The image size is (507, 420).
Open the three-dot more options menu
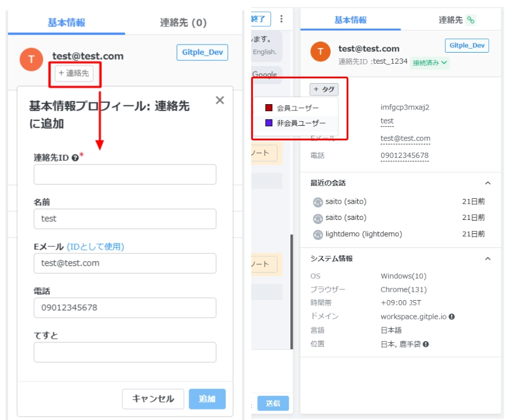(281, 19)
